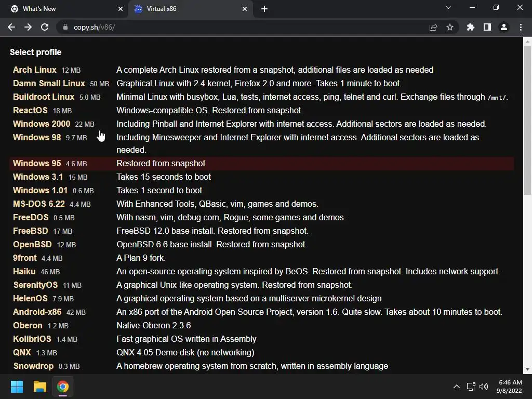Share this page icon in address bar

pyautogui.click(x=433, y=27)
